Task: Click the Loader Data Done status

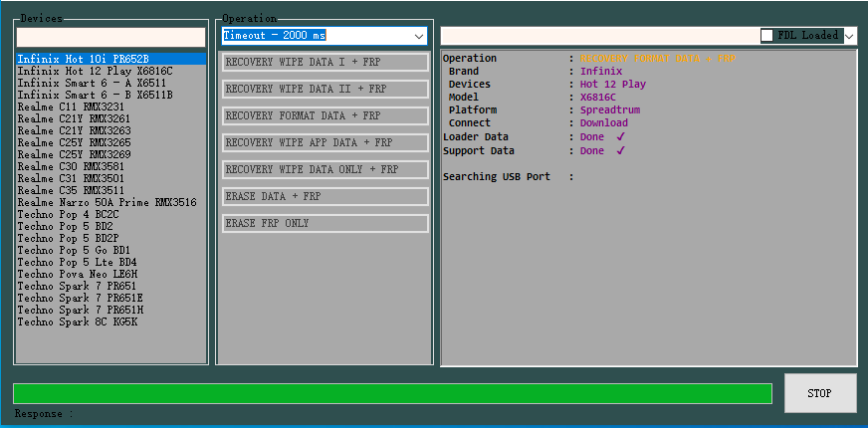Action: pos(602,136)
